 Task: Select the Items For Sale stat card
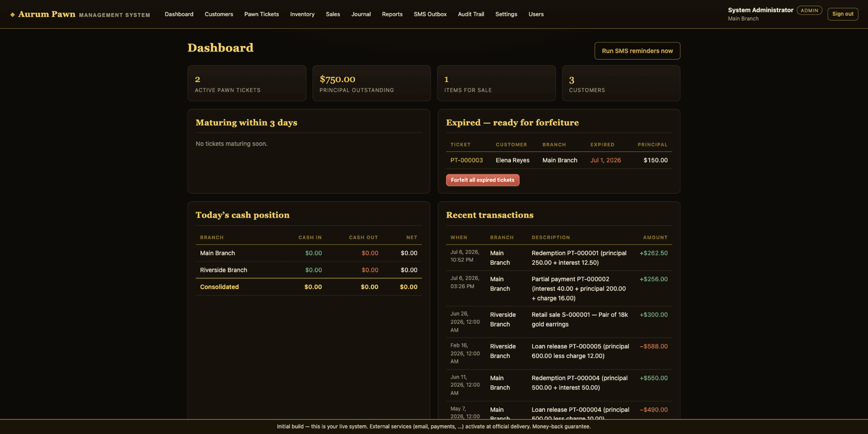point(496,83)
